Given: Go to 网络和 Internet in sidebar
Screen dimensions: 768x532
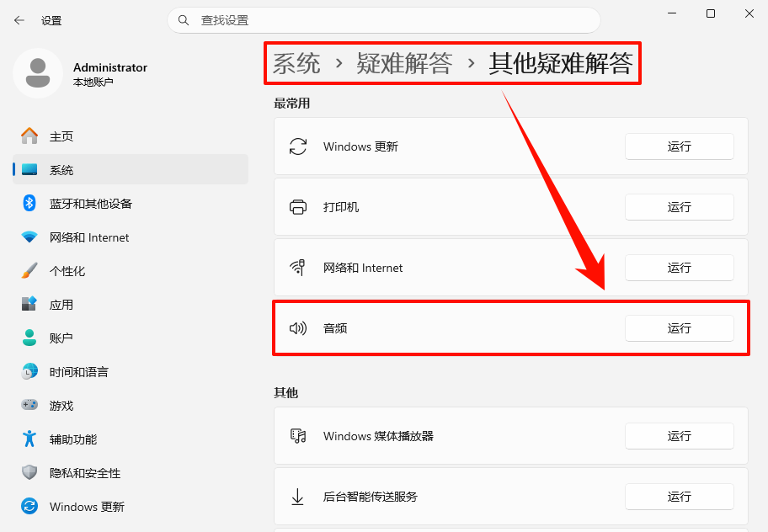Looking at the screenshot, I should coord(131,237).
